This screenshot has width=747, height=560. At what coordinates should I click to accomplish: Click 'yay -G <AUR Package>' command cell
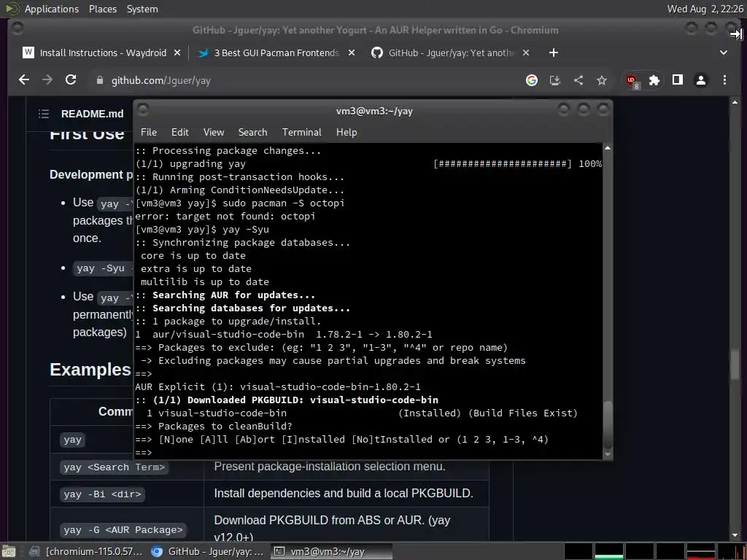[x=123, y=530]
